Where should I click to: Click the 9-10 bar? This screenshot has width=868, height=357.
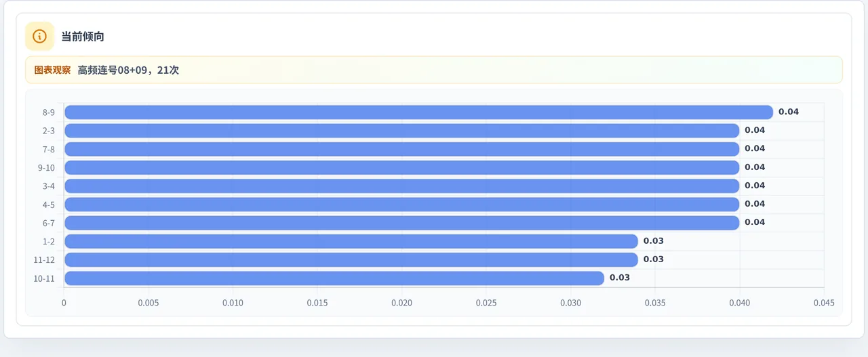(401, 167)
